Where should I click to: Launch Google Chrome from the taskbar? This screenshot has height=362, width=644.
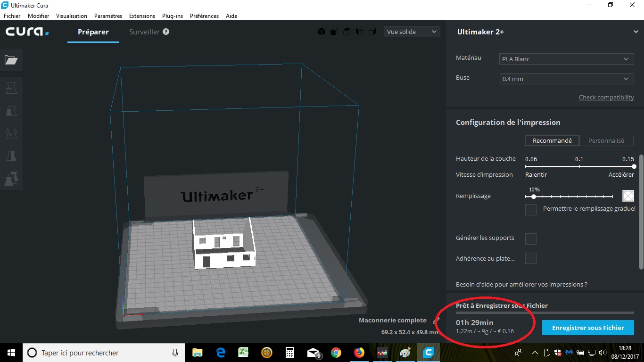tap(336, 353)
